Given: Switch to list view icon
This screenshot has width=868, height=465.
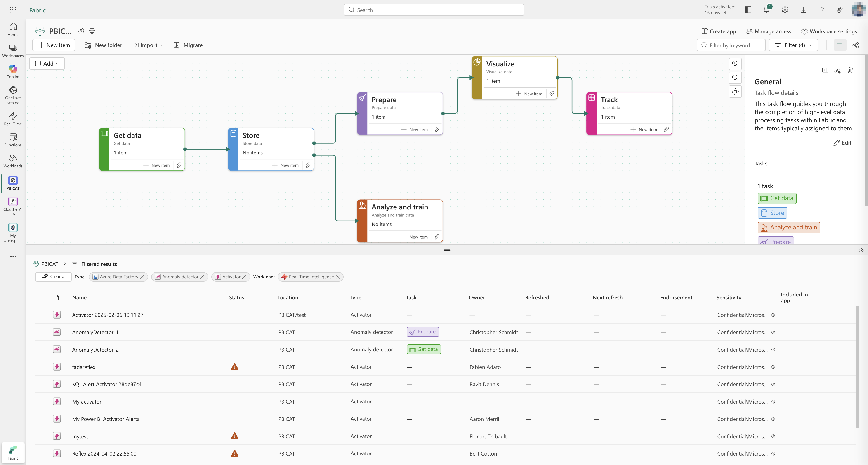Looking at the screenshot, I should pyautogui.click(x=840, y=45).
